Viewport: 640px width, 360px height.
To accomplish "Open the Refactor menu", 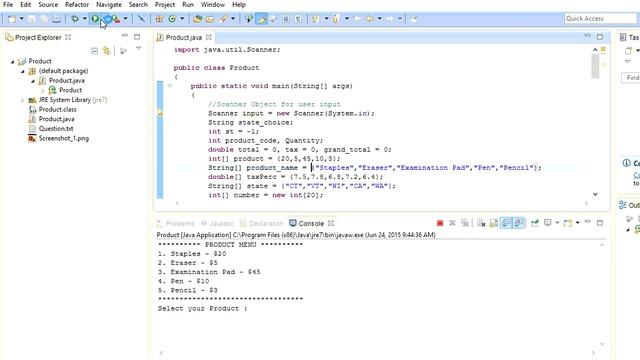I will tap(77, 5).
